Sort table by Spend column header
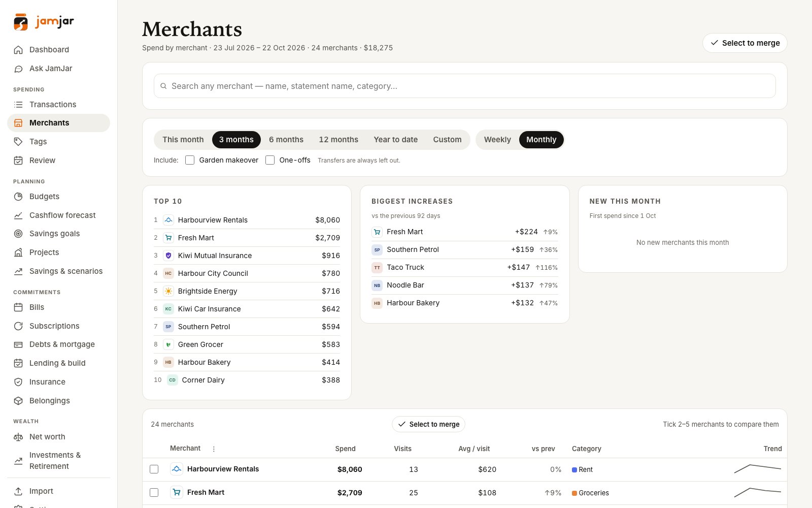 [x=345, y=449]
